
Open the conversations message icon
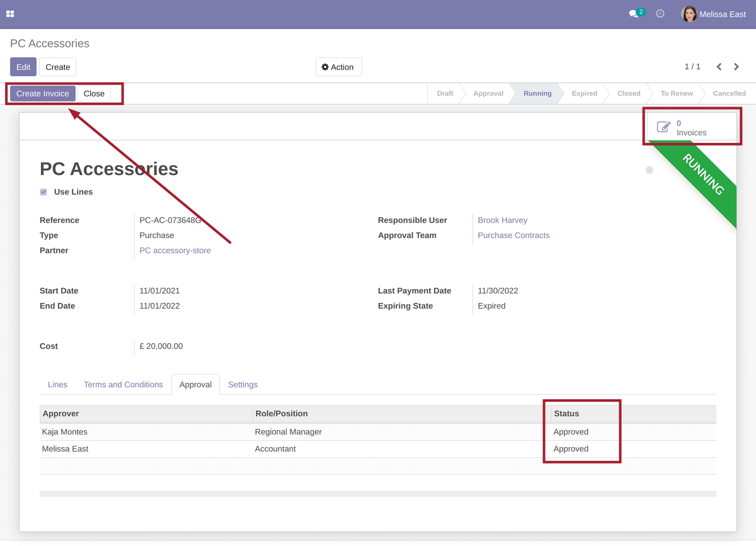[x=634, y=14]
